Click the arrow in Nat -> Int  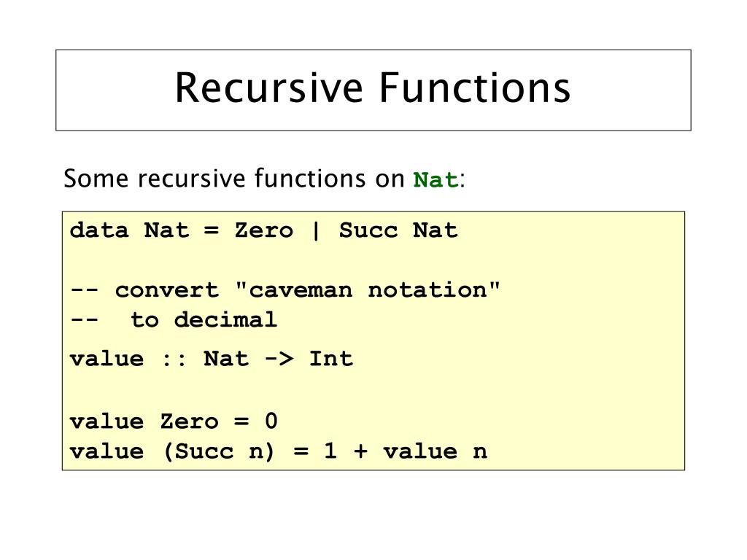(x=279, y=359)
